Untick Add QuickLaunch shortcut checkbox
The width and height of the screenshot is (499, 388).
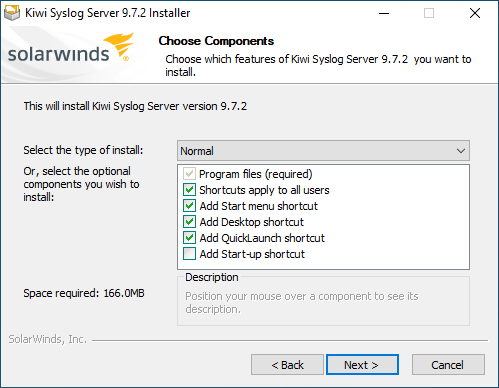[189, 238]
